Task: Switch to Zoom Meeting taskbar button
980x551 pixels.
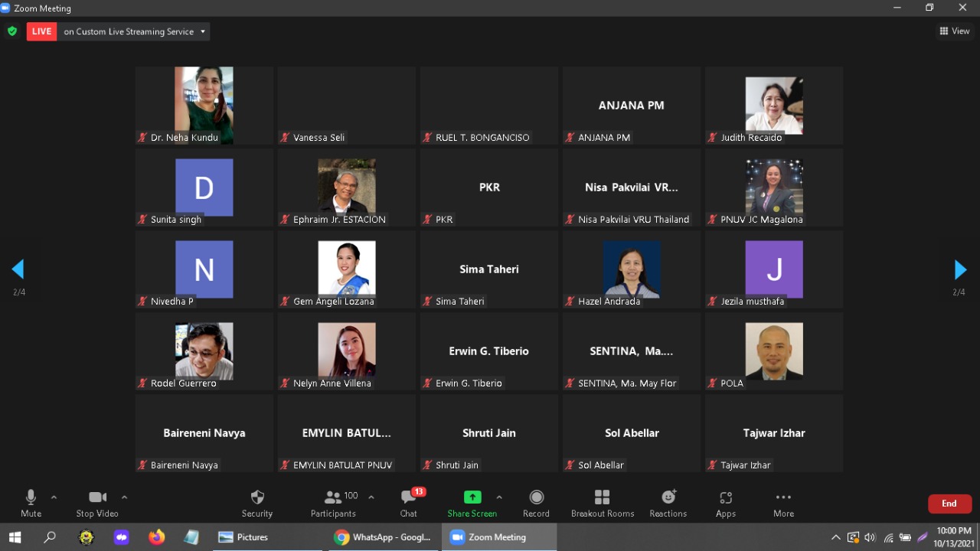Action: coord(499,537)
